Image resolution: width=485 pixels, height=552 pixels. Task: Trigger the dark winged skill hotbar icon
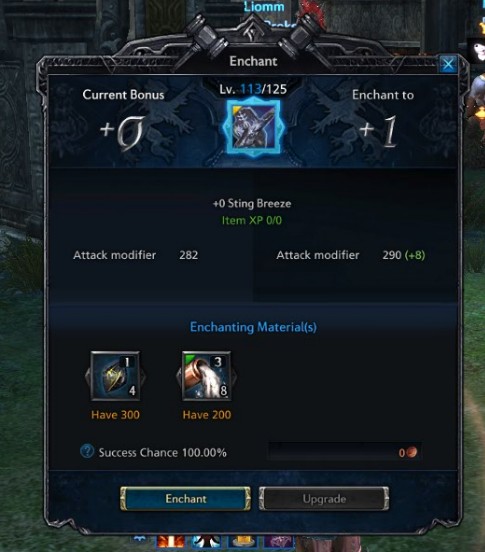207,541
